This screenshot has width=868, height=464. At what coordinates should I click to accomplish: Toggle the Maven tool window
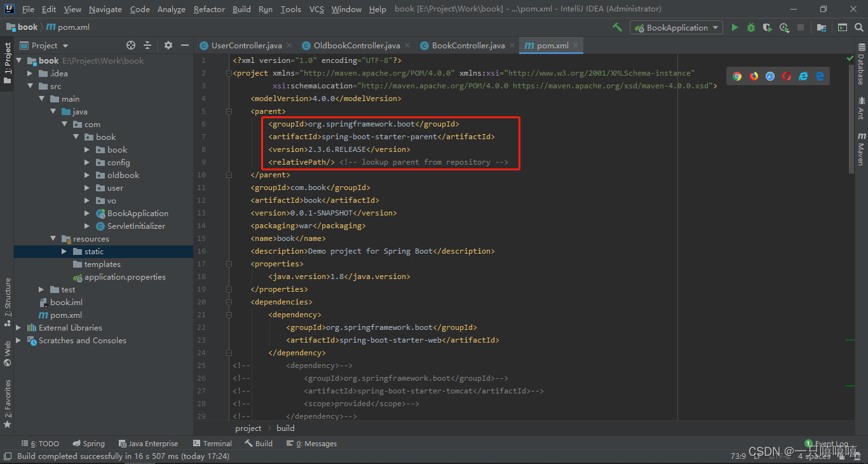[861, 149]
